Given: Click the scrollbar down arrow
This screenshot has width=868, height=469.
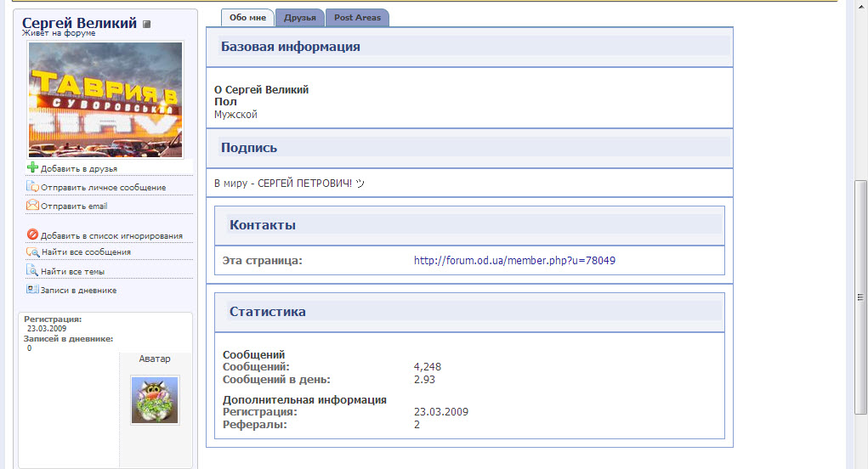Looking at the screenshot, I should pos(860,462).
